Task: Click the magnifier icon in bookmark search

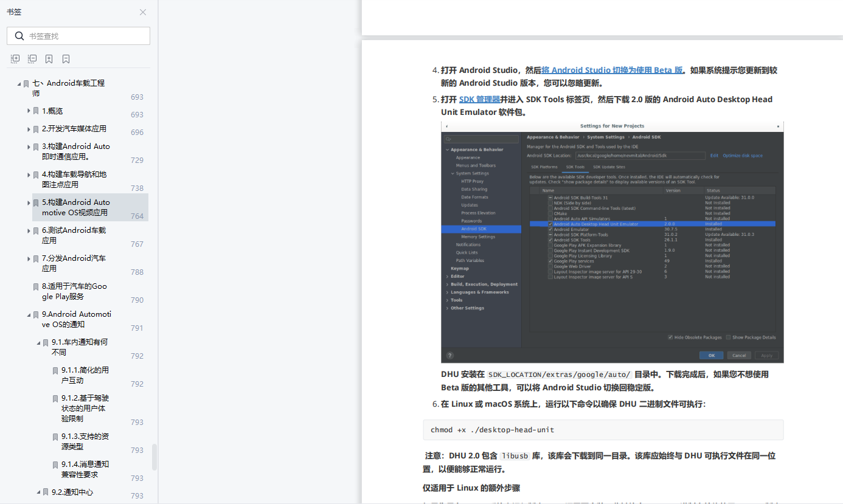Action: (19, 36)
